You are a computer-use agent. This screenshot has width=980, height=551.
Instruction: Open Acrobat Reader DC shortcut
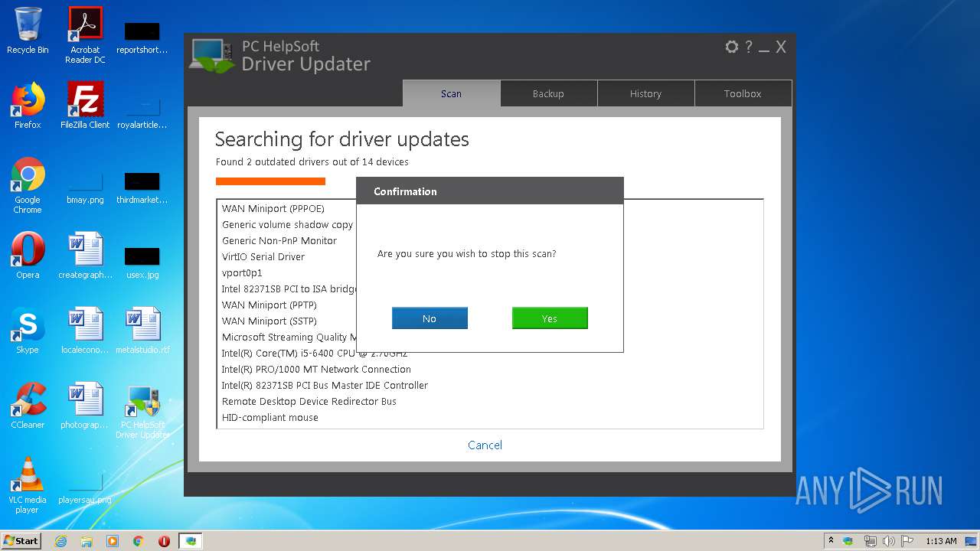(85, 35)
